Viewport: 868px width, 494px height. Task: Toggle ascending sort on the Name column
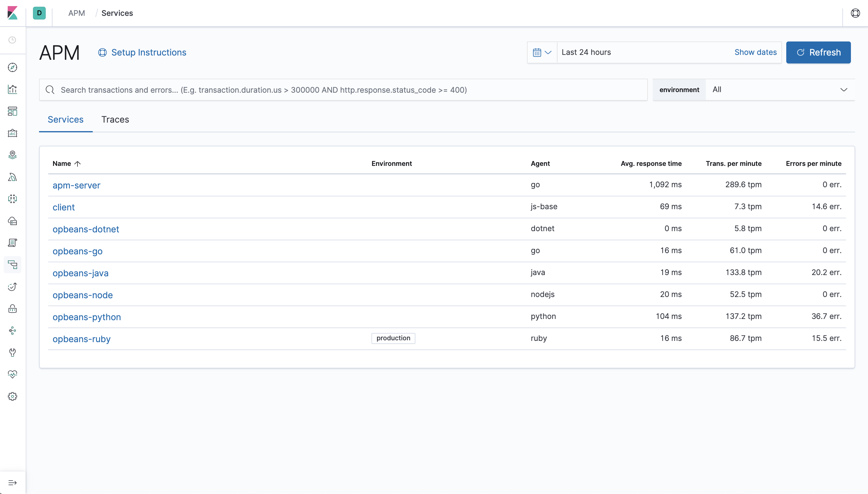[66, 163]
